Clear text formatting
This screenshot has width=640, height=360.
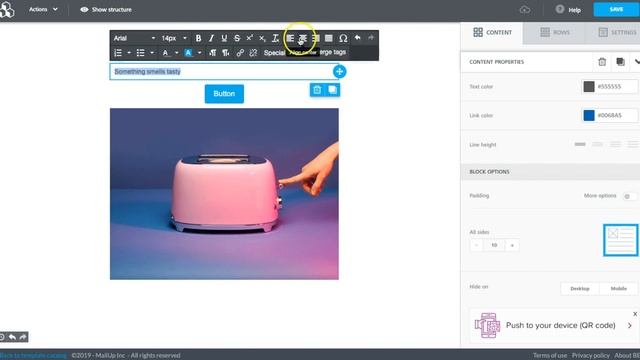click(x=275, y=38)
